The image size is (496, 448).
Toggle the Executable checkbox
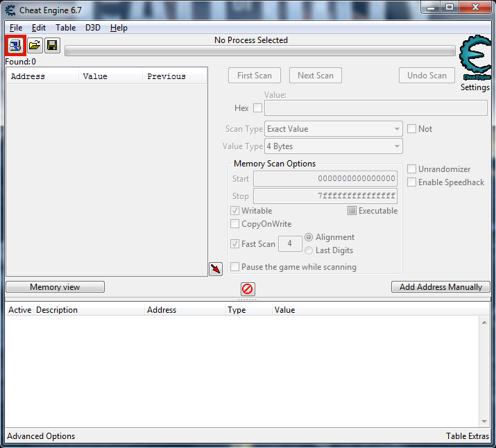(352, 211)
